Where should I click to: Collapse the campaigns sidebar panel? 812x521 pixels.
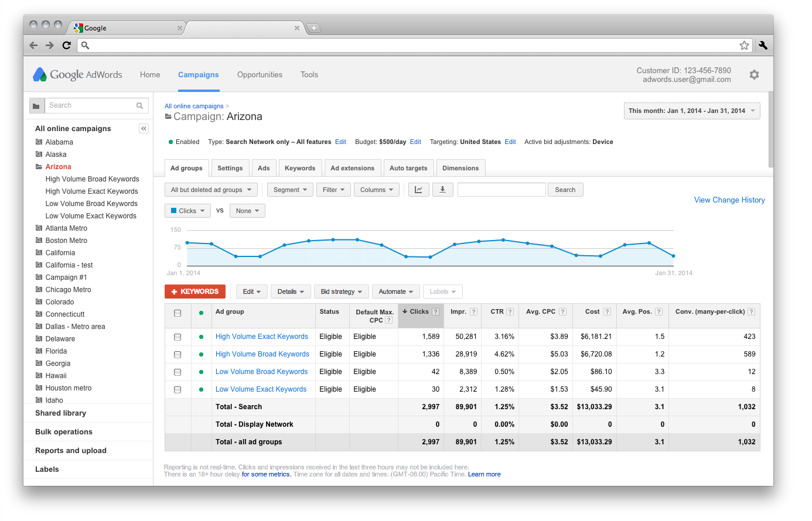tap(144, 128)
